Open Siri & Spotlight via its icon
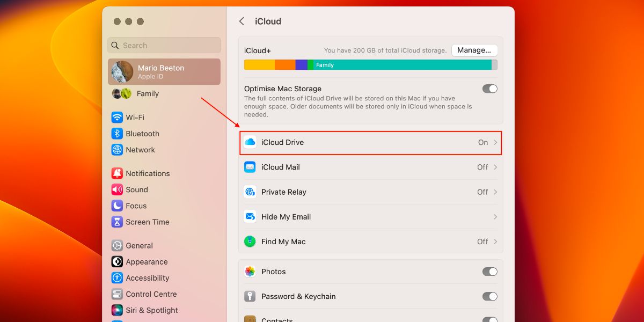Screen dimensions: 644x322 117,310
